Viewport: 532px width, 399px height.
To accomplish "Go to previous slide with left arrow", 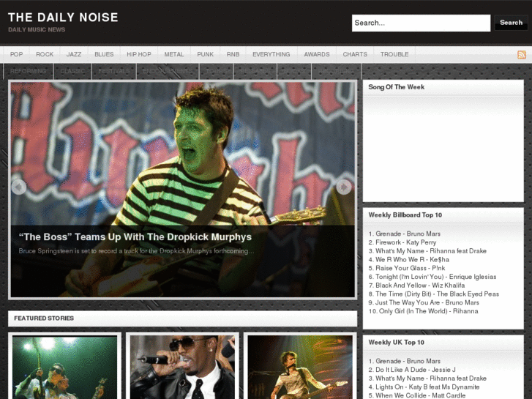I will pos(19,187).
